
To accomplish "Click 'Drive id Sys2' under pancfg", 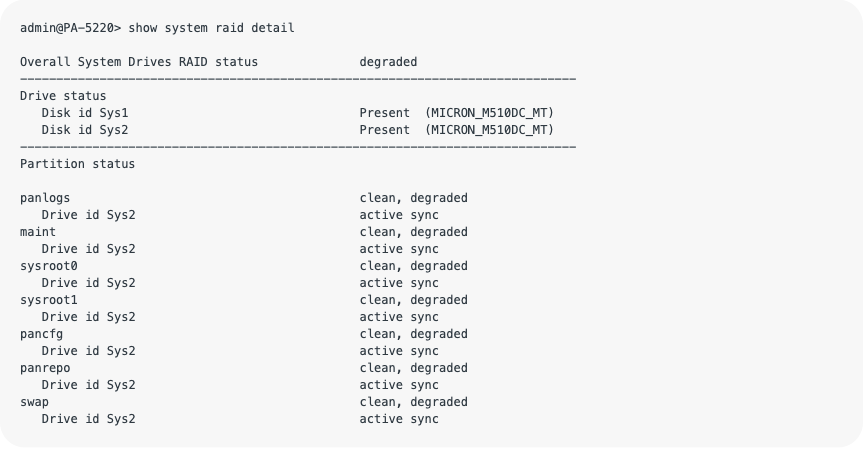I will coord(88,351).
